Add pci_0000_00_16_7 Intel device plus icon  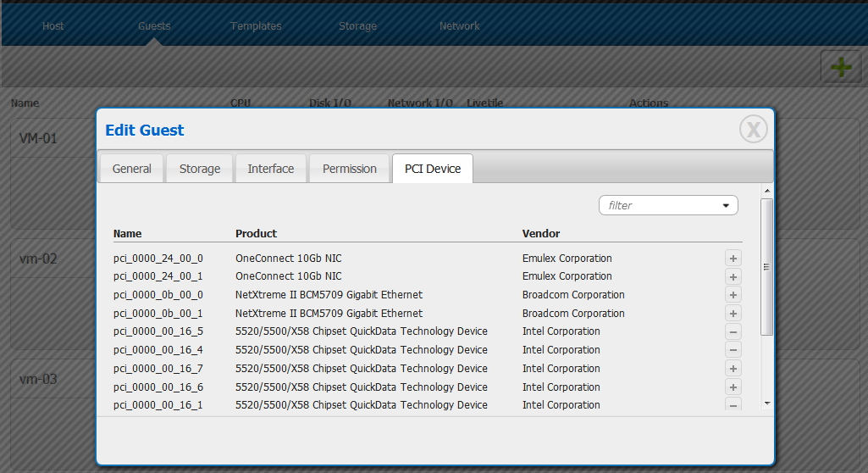(733, 369)
